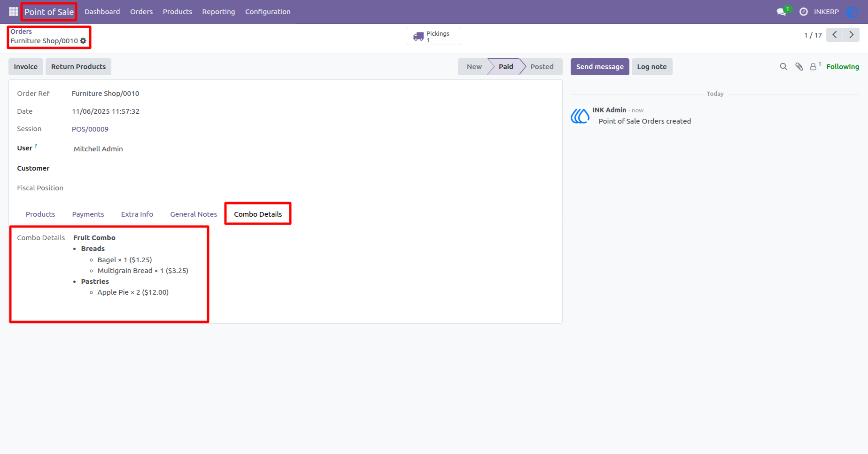Click the Order Ref value Furniture Shop/0010
Viewport: 868px width, 454px height.
click(105, 94)
